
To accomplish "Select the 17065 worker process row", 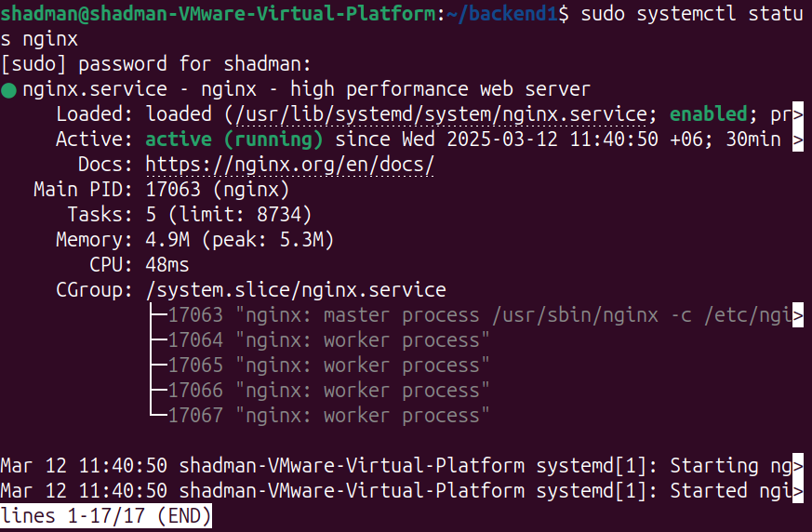I will pyautogui.click(x=328, y=366).
